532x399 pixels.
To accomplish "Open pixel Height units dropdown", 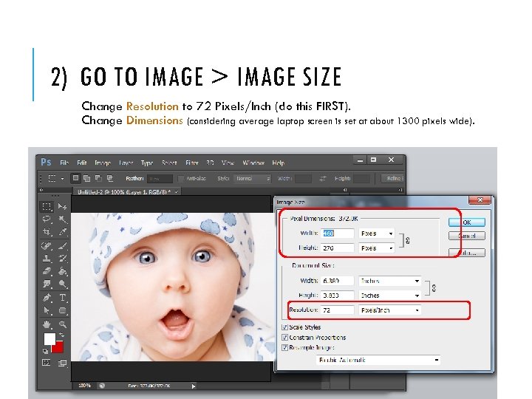I will [x=377, y=248].
